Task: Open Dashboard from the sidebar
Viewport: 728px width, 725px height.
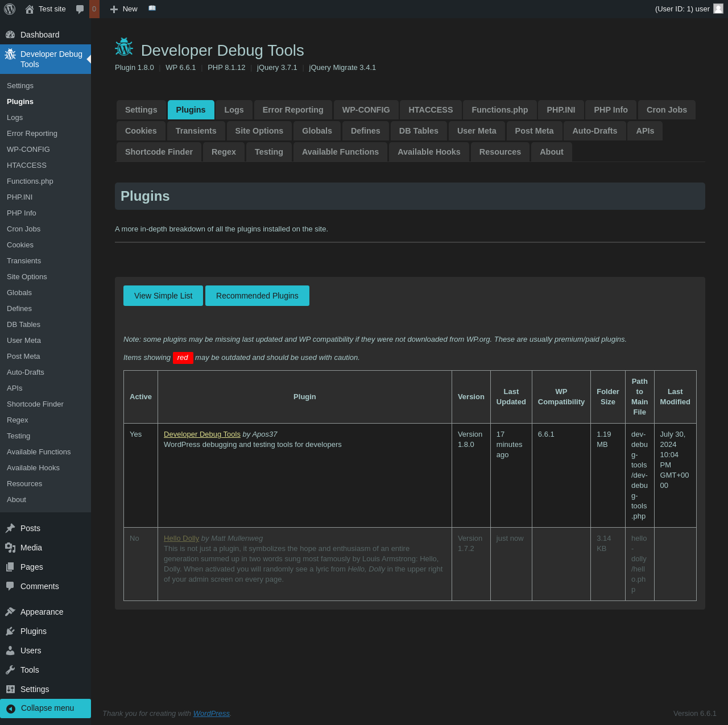Action: click(x=39, y=35)
